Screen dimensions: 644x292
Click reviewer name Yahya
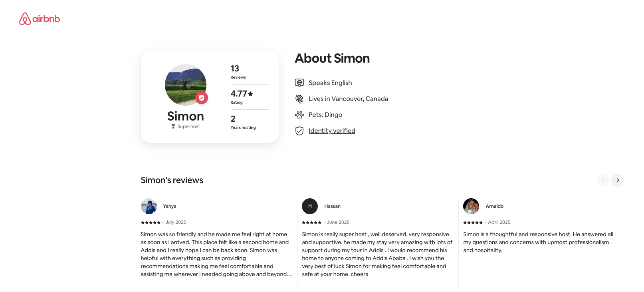pos(170,206)
